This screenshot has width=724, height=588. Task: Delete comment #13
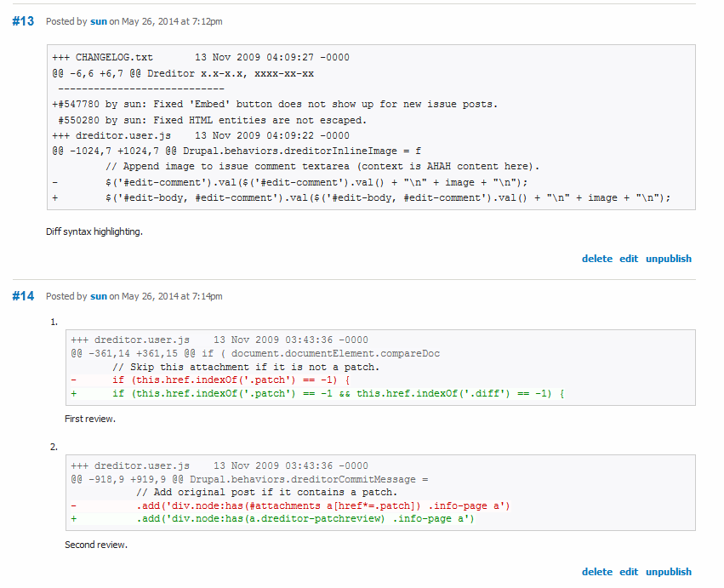(597, 259)
